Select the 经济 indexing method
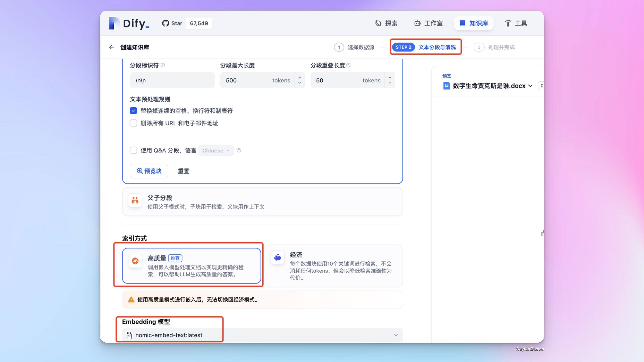The height and width of the screenshot is (362, 644). [334, 266]
